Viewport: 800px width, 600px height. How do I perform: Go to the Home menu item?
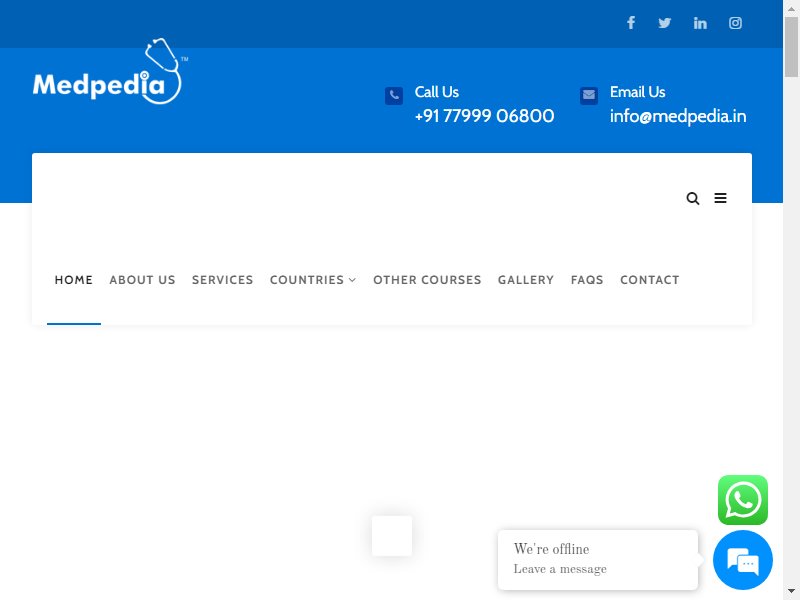click(x=74, y=280)
